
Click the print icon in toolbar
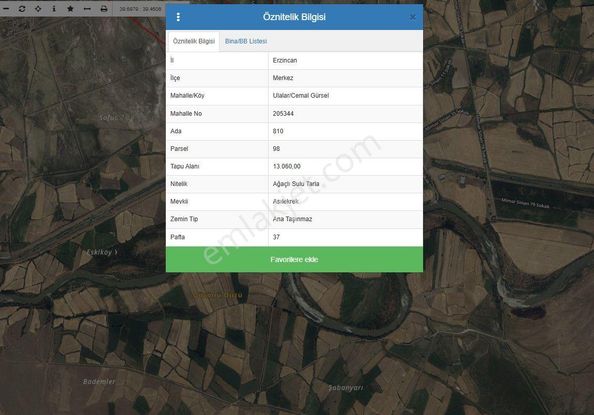104,8
